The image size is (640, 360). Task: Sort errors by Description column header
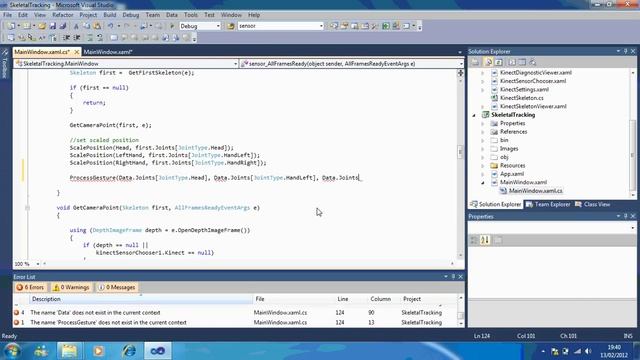pos(141,299)
